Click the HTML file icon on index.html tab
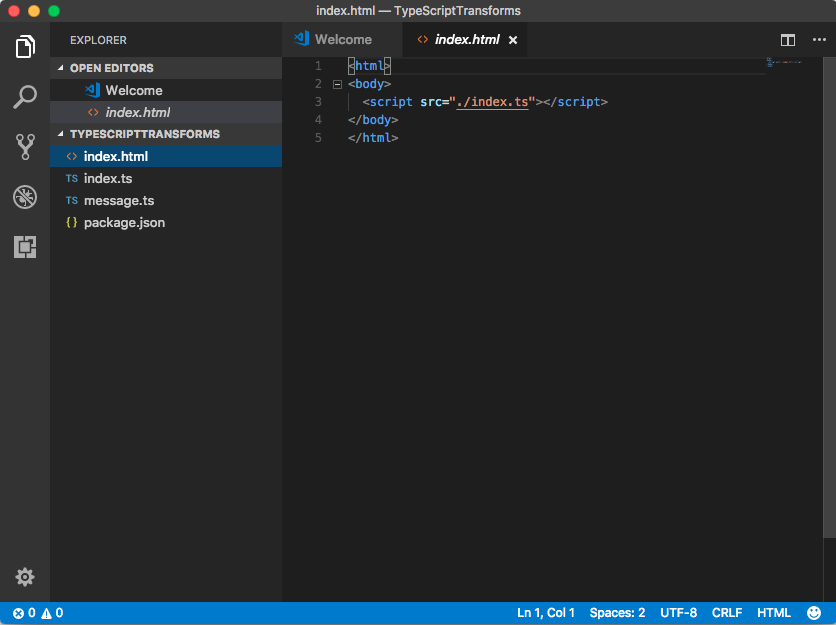 pyautogui.click(x=422, y=39)
